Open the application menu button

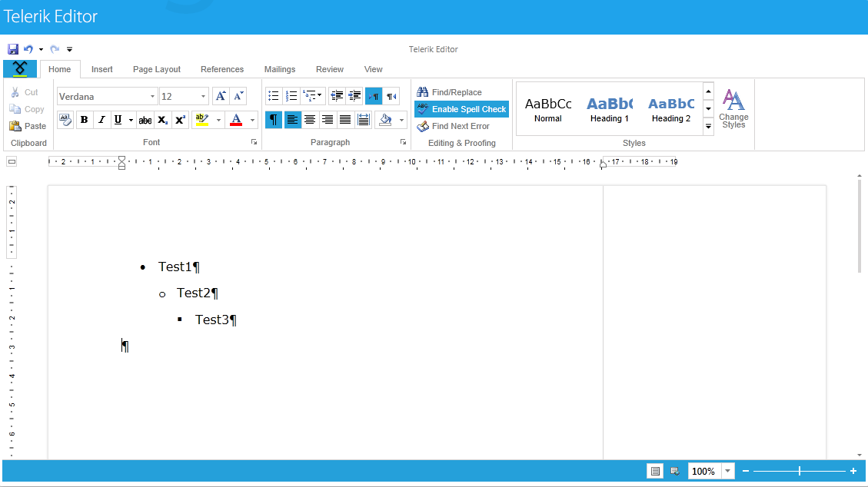pos(20,68)
